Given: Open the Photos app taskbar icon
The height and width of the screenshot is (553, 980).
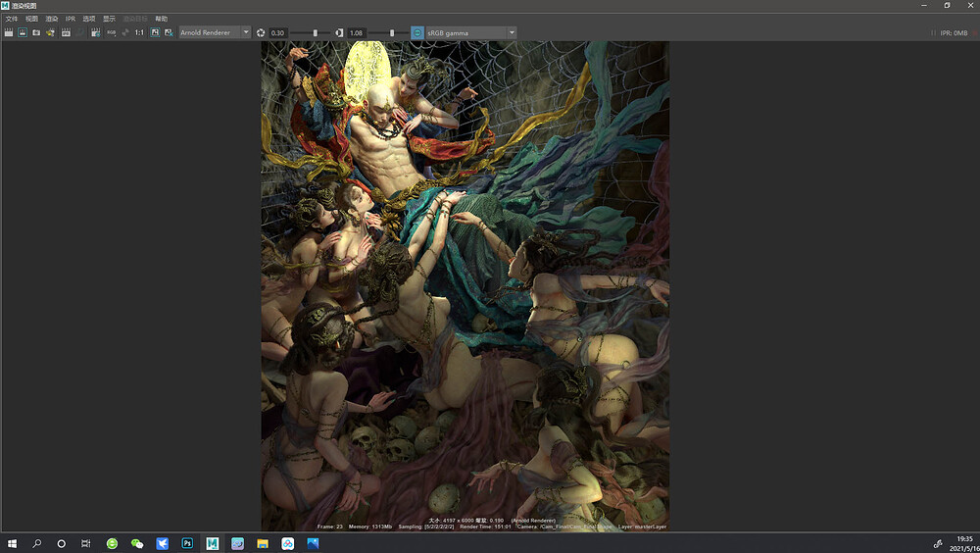Looking at the screenshot, I should click(x=313, y=543).
